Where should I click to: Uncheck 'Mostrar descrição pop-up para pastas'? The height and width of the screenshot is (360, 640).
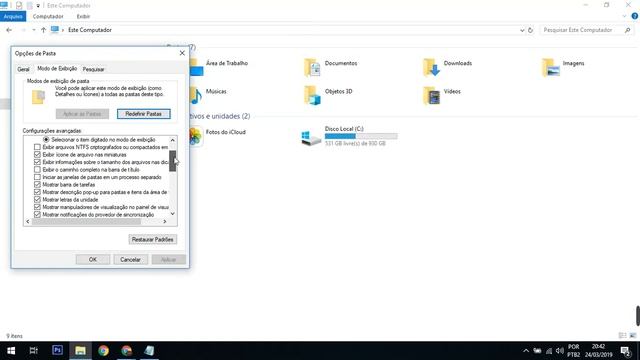tap(37, 192)
